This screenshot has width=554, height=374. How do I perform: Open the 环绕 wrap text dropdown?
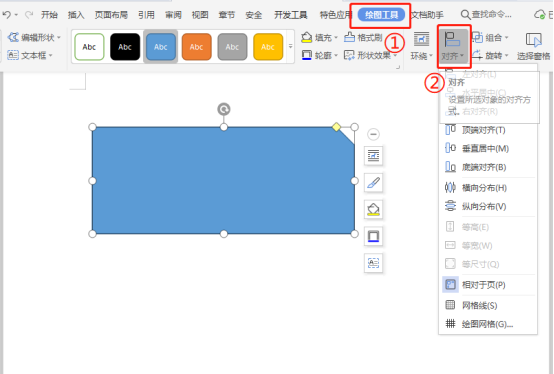pyautogui.click(x=421, y=46)
